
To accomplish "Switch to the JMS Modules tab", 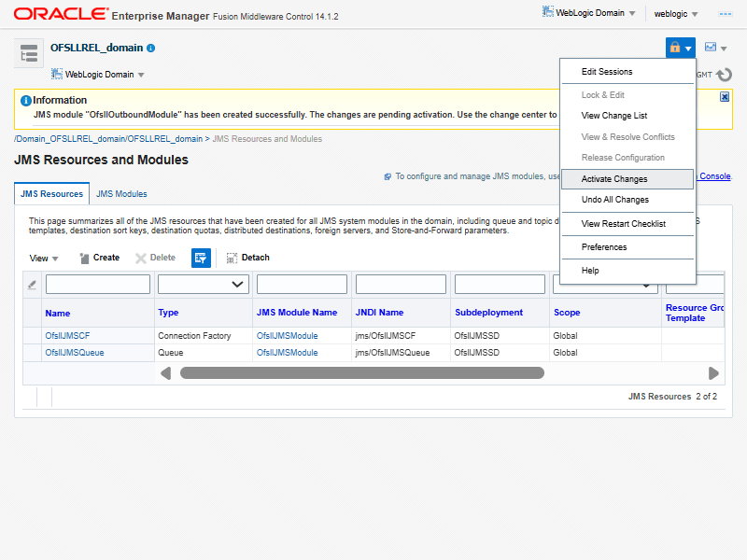I will pyautogui.click(x=121, y=194).
